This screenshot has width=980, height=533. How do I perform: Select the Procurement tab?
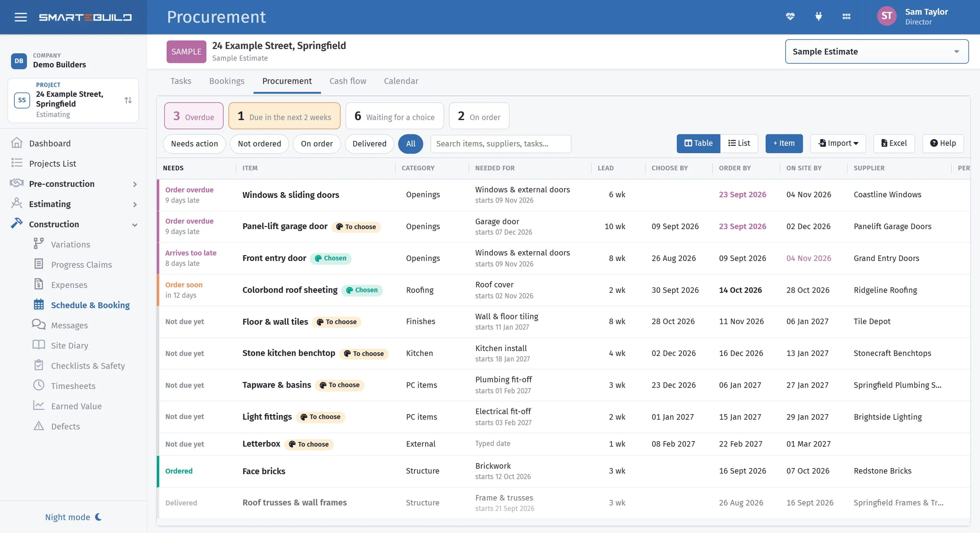point(287,81)
